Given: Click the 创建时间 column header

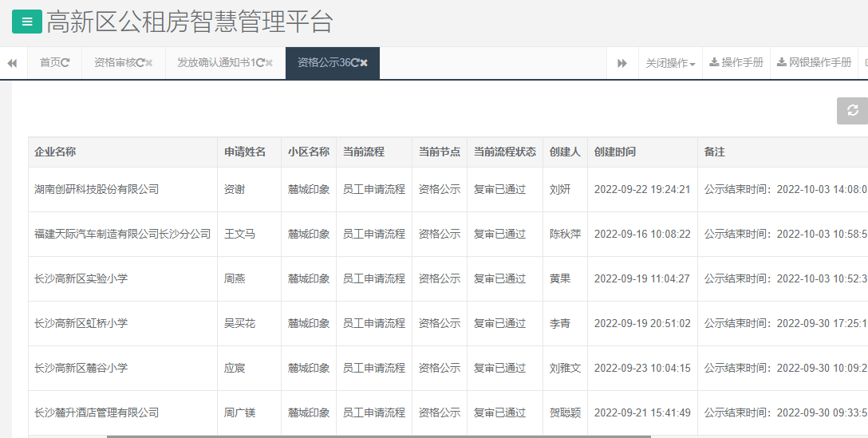Looking at the screenshot, I should click(615, 152).
